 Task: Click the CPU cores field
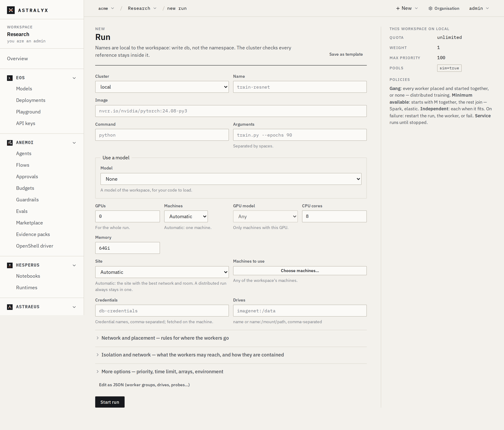[x=334, y=216]
